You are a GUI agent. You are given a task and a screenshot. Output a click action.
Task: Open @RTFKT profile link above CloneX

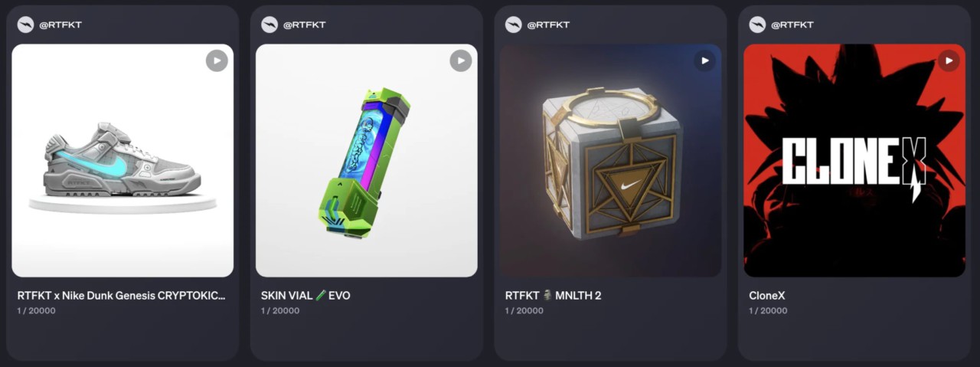point(792,25)
